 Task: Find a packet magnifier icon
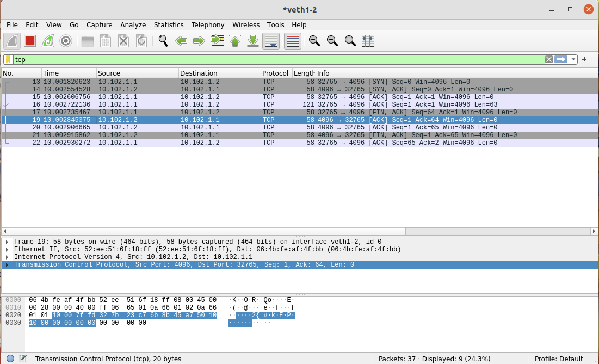tap(163, 41)
